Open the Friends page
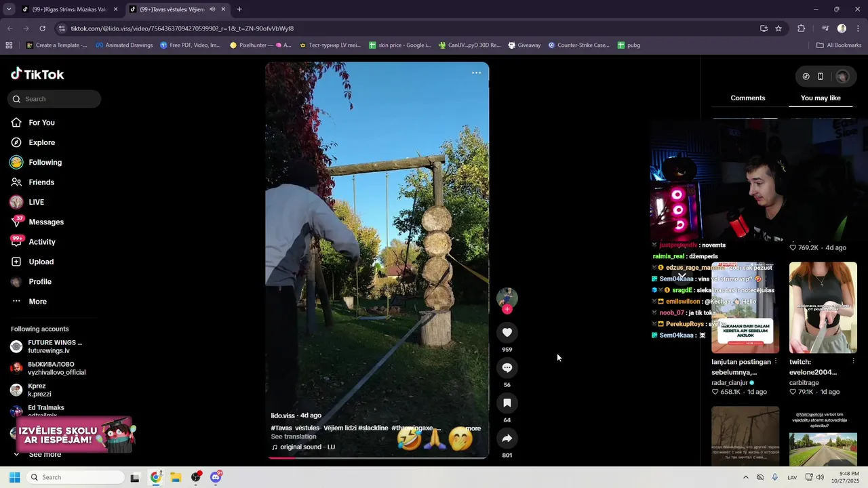This screenshot has height=488, width=868. [41, 182]
